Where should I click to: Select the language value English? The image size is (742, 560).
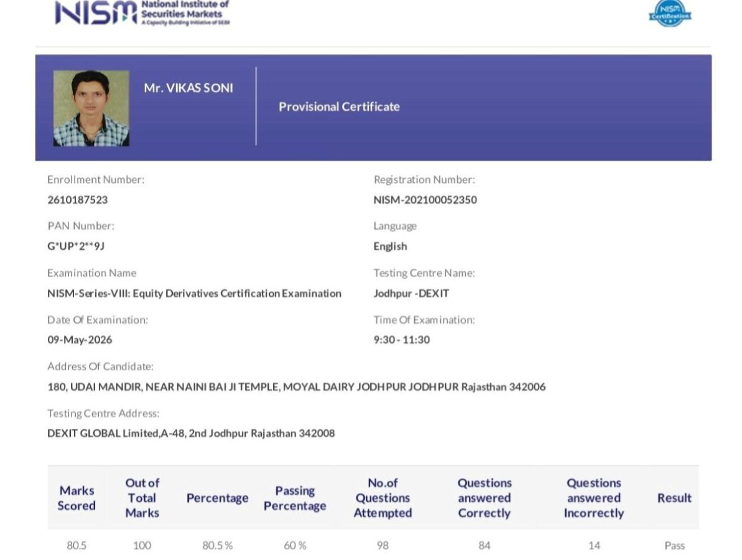(x=390, y=246)
